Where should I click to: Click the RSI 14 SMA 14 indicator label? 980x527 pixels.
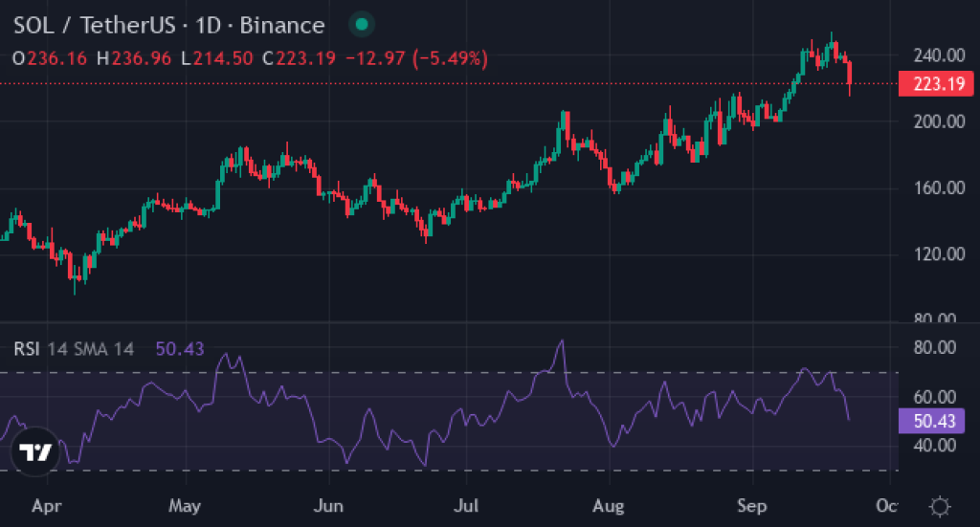(x=74, y=348)
